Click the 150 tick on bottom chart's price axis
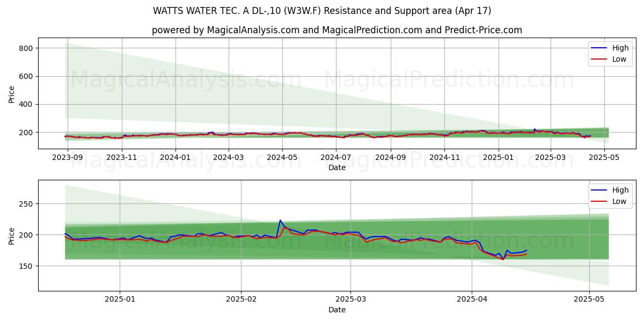 tap(27, 266)
